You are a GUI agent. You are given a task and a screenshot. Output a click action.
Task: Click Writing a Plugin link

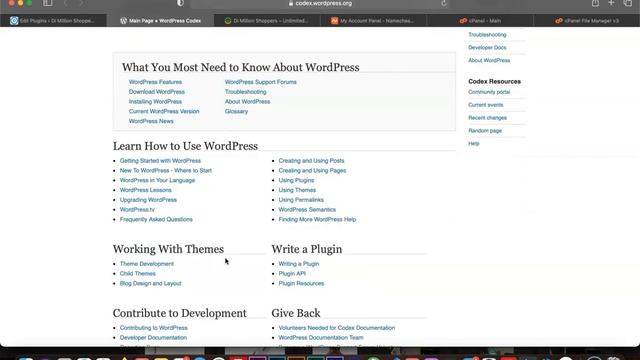click(x=299, y=264)
